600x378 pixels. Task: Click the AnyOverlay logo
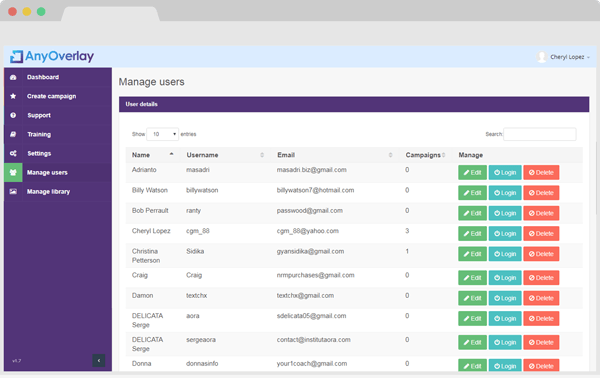coord(52,56)
